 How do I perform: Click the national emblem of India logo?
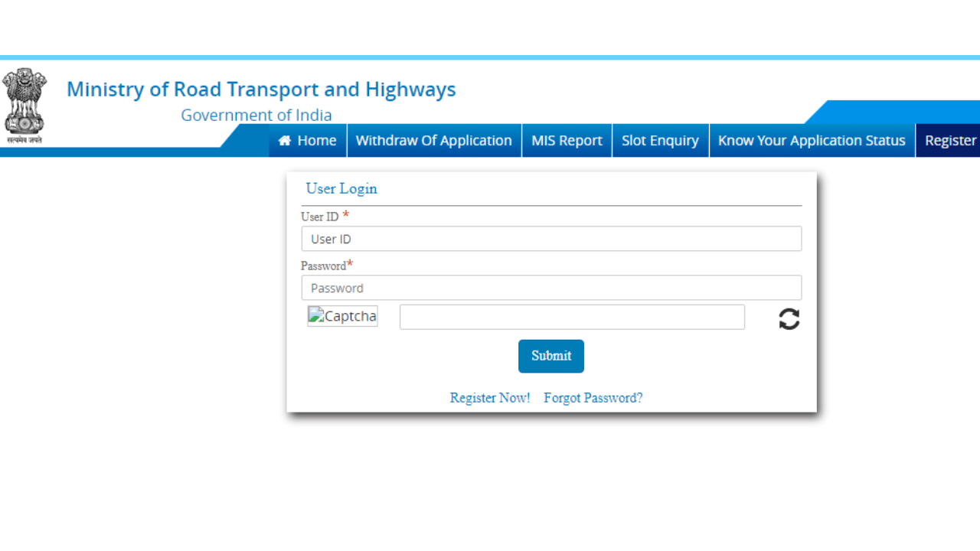(x=24, y=99)
